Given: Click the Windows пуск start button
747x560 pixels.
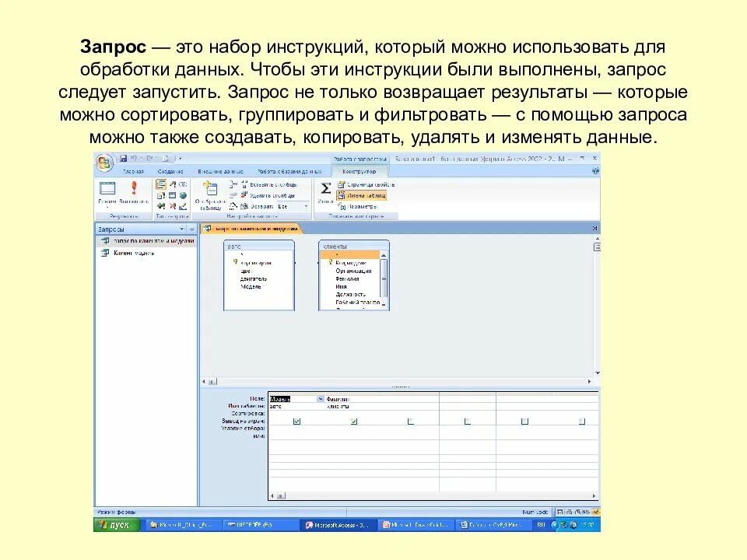Looking at the screenshot, I should coord(117,525).
